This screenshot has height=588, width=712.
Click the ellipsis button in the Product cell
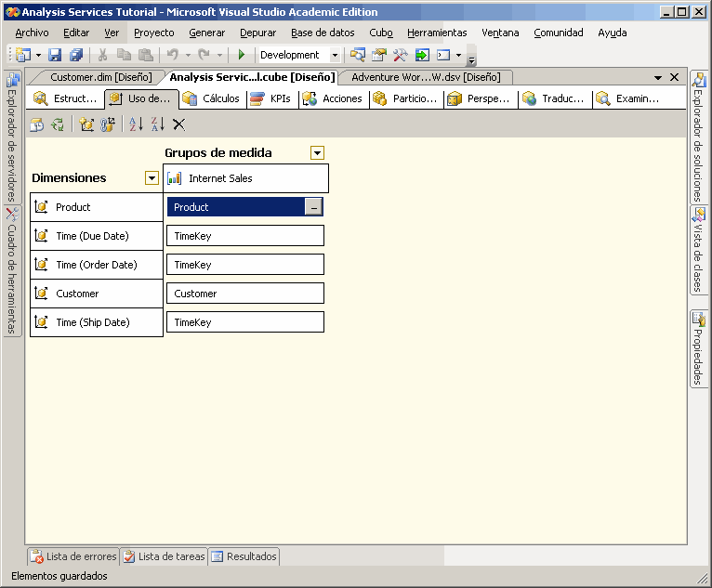314,207
